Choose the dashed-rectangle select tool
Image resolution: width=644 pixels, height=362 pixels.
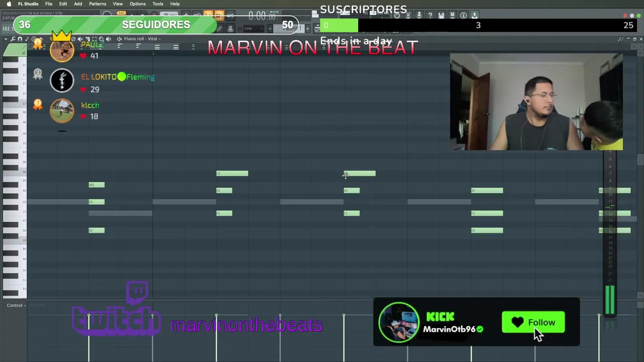click(x=94, y=39)
